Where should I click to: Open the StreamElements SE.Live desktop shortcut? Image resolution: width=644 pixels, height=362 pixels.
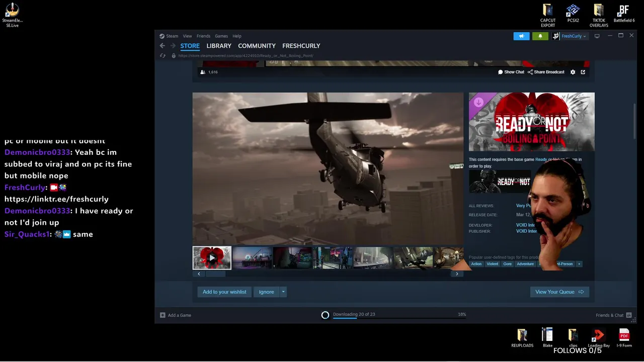[x=12, y=15]
